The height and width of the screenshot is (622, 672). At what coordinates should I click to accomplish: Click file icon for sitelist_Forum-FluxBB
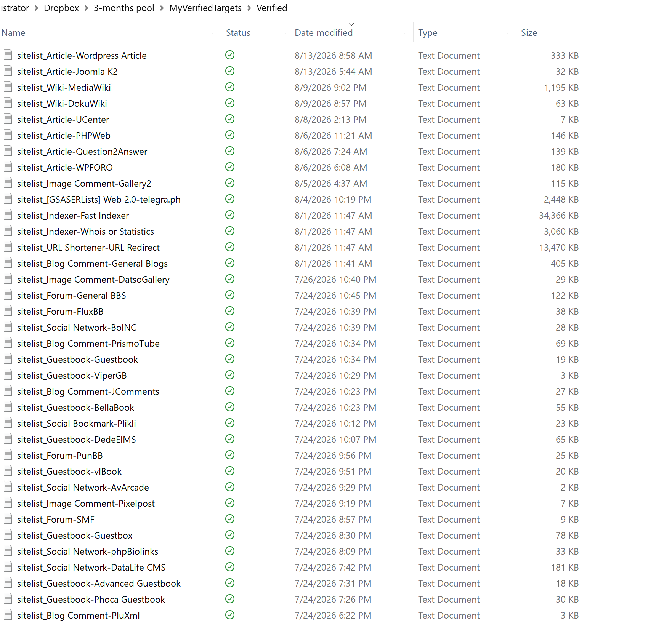click(x=8, y=311)
